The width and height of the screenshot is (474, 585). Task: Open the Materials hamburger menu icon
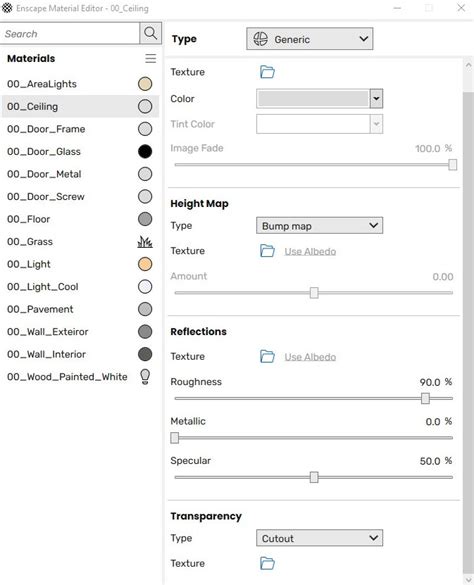150,58
